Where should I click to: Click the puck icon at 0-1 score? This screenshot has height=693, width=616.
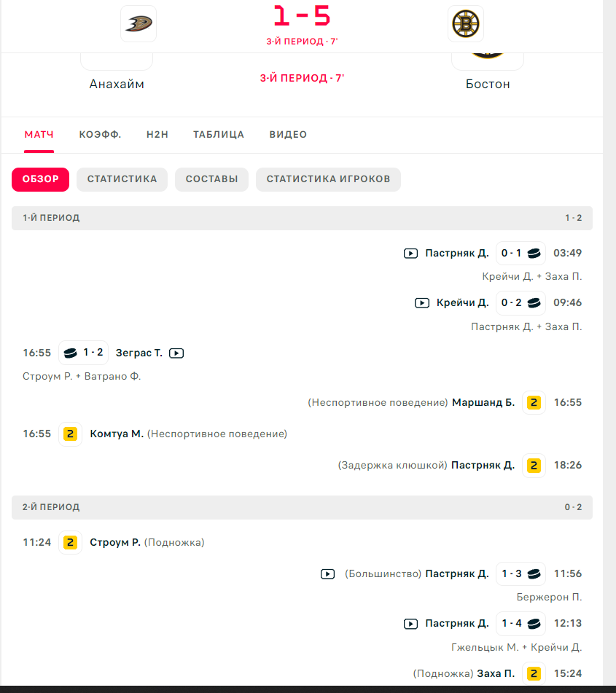click(534, 254)
